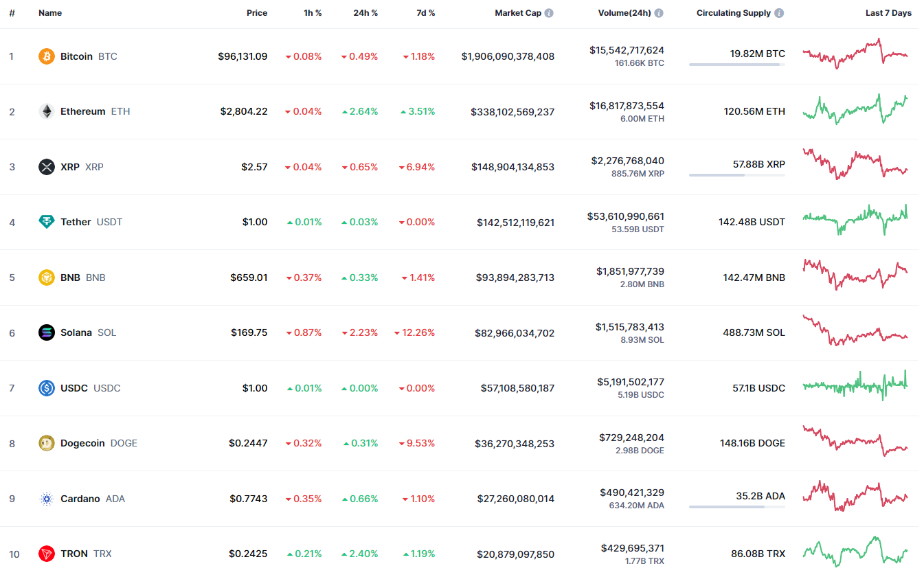This screenshot has width=924, height=577.
Task: Sort by the 24h % column header
Action: pyautogui.click(x=365, y=13)
